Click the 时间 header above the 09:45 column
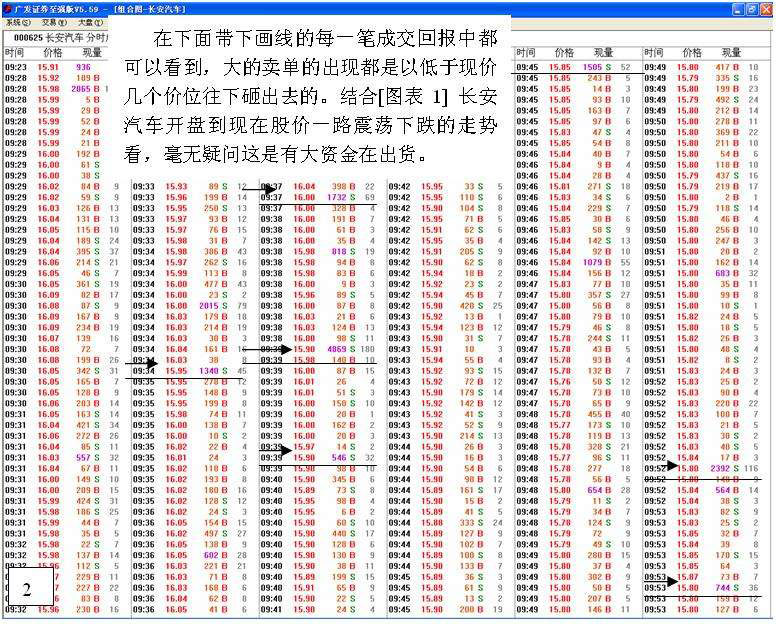776x625 pixels. (x=526, y=52)
